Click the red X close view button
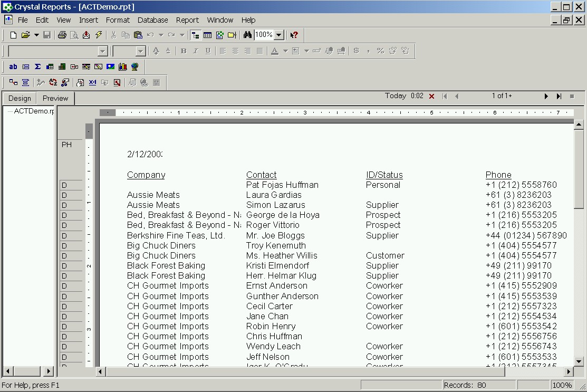Image resolution: width=587 pixels, height=392 pixels. coord(431,96)
